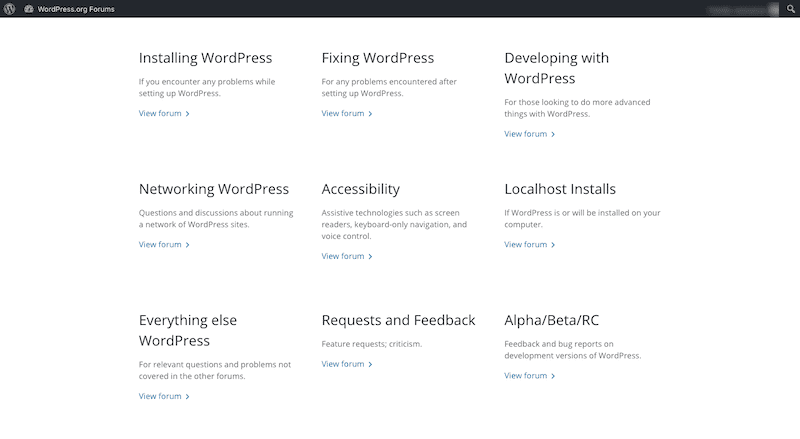Select the Alpha/Beta/RC heading
This screenshot has height=439, width=800.
pos(551,320)
